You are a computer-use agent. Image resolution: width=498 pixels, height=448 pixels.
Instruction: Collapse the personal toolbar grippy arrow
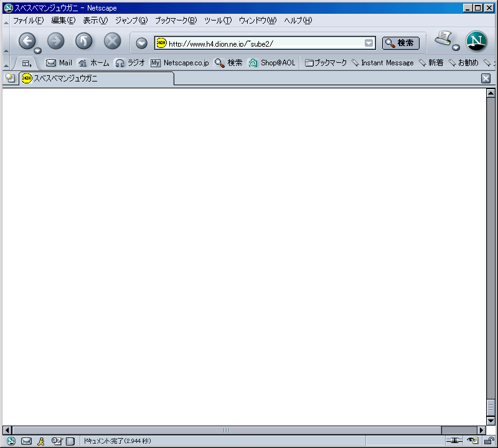[x=6, y=63]
